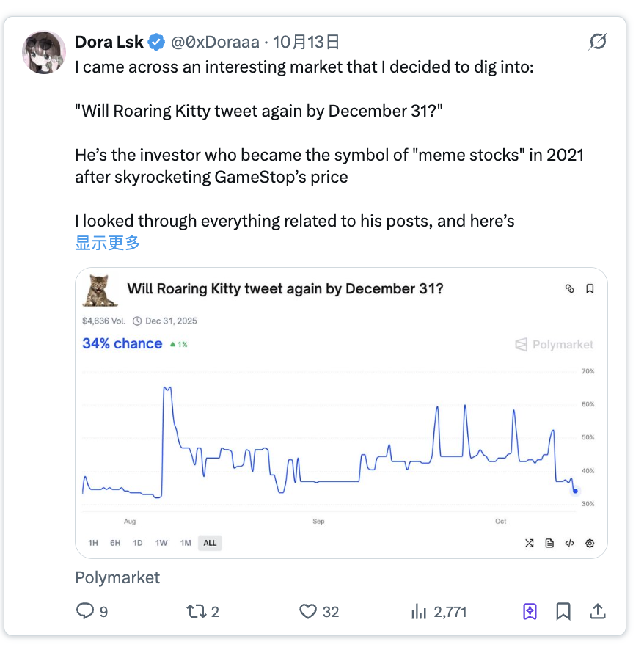Open Dora Lsk's profile avatar

(x=48, y=52)
